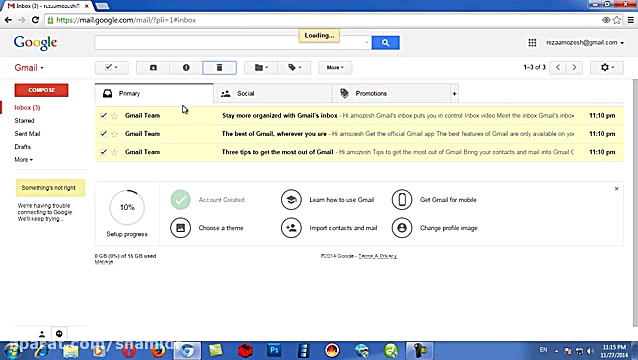Expand More labels in sidebar
The height and width of the screenshot is (360, 638).
point(24,159)
